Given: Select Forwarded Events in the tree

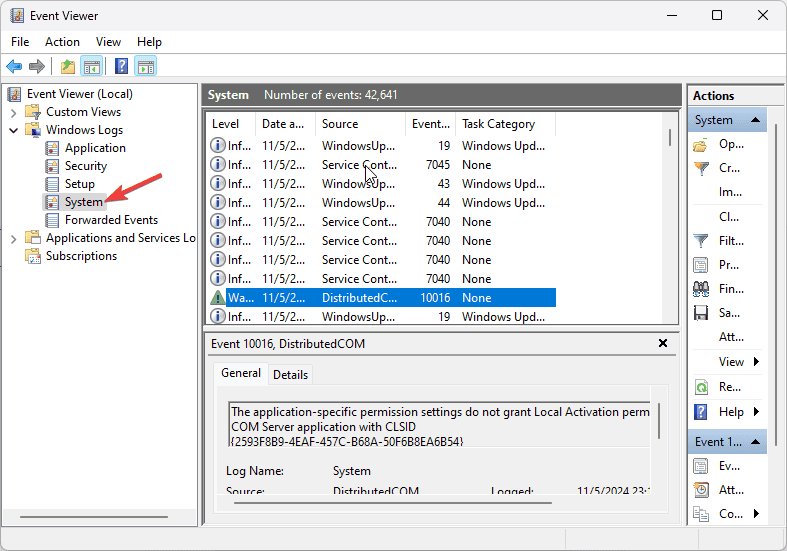Looking at the screenshot, I should (111, 220).
